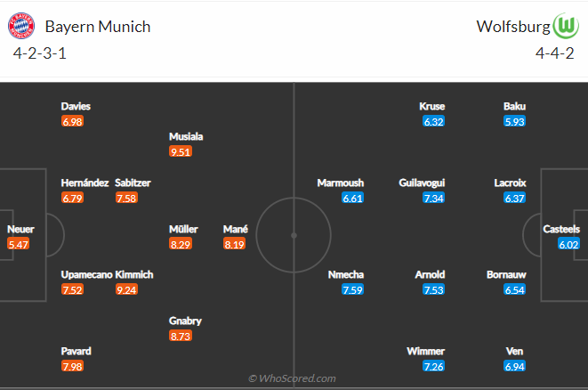Image resolution: width=588 pixels, height=390 pixels.
Task: Click player name Nmecha
Action: (346, 275)
